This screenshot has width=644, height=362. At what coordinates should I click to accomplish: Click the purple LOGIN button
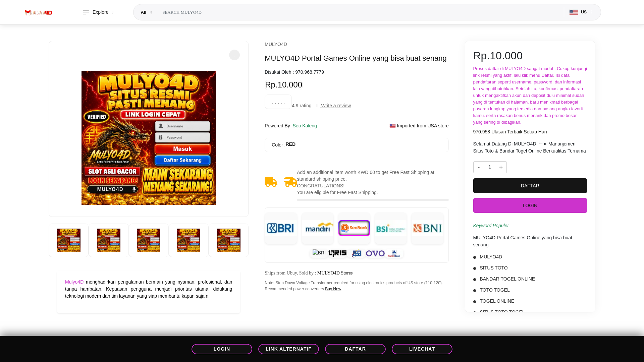(530, 205)
